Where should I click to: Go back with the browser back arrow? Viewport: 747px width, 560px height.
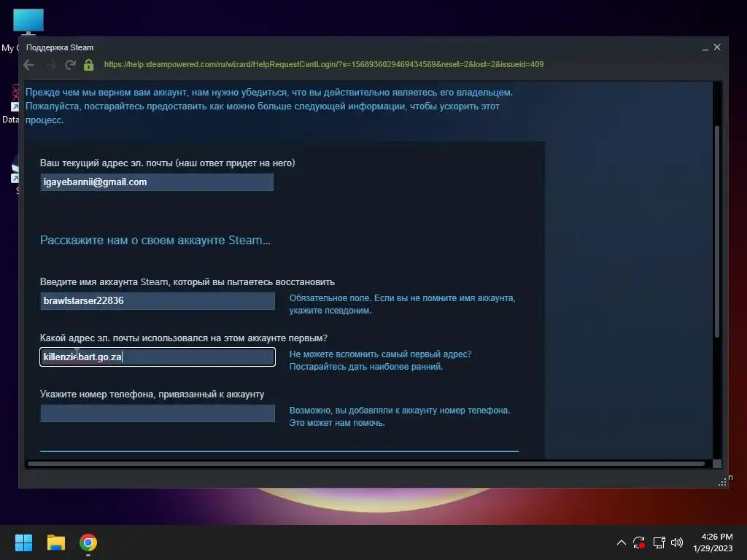point(29,65)
